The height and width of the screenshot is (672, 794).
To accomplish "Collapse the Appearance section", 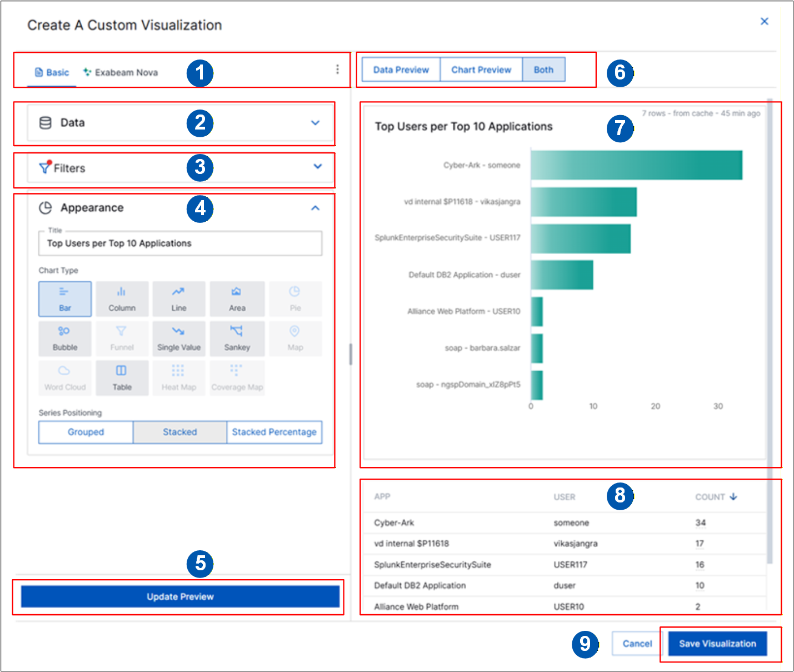I will [315, 208].
